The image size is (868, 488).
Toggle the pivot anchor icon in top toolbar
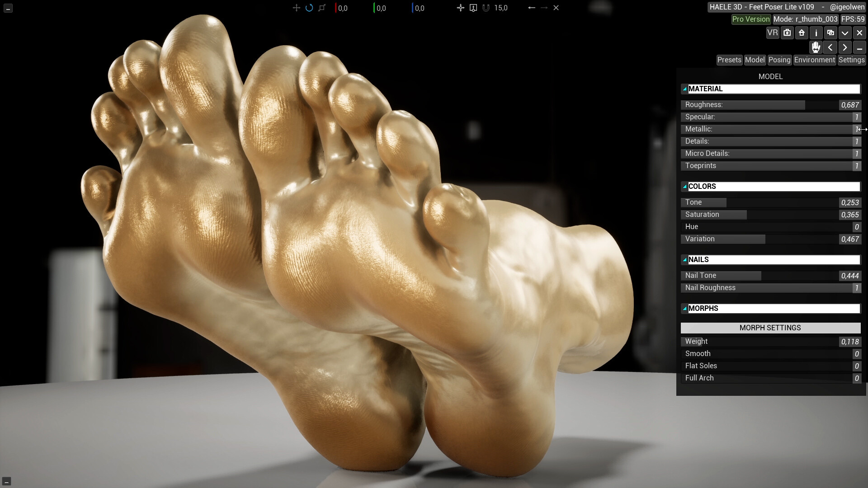pyautogui.click(x=461, y=8)
